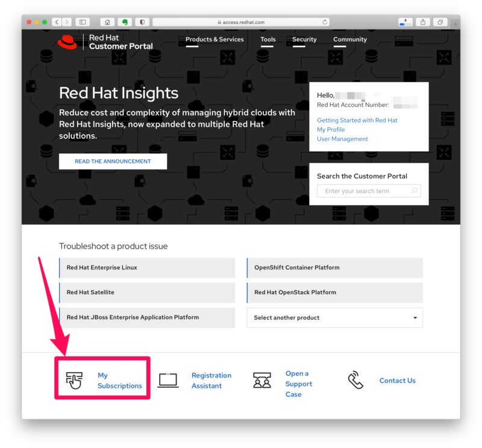The image size is (482, 448).
Task: Open the Safari home page
Action: [x=107, y=22]
